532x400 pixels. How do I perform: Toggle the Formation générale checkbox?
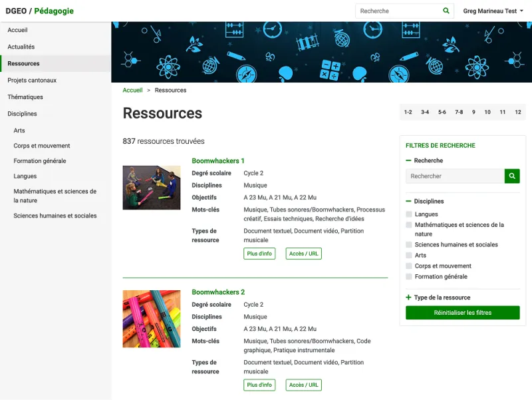coord(409,277)
